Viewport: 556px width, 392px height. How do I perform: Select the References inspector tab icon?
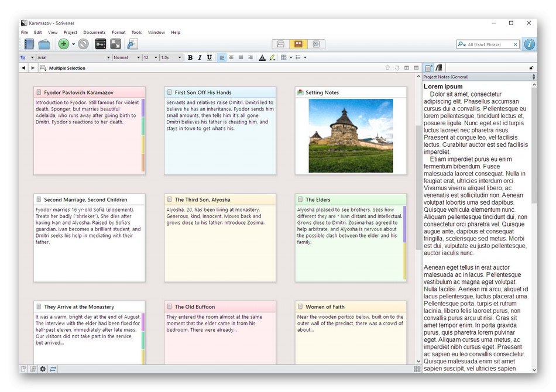coord(439,68)
